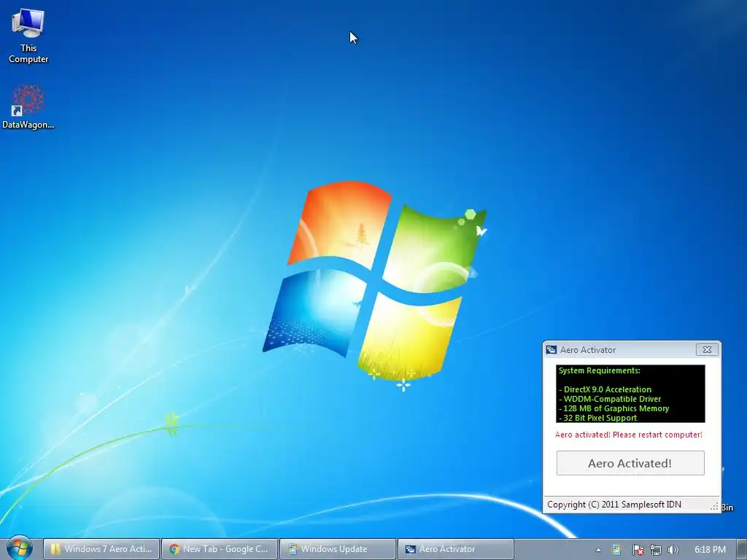The image size is (747, 560).
Task: Click the Aero Activated! button
Action: tap(630, 463)
